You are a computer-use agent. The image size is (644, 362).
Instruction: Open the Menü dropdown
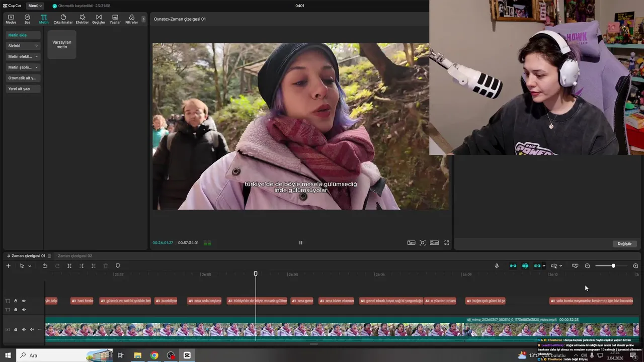(x=35, y=6)
